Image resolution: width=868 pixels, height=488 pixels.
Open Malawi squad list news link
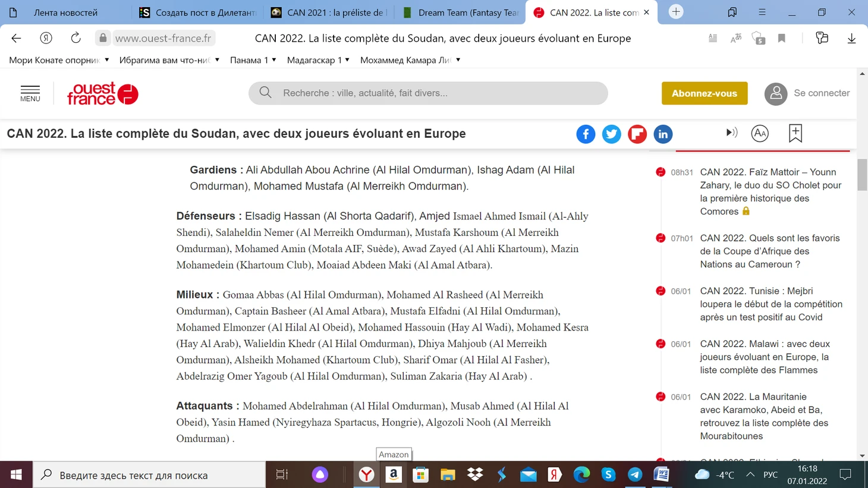764,357
